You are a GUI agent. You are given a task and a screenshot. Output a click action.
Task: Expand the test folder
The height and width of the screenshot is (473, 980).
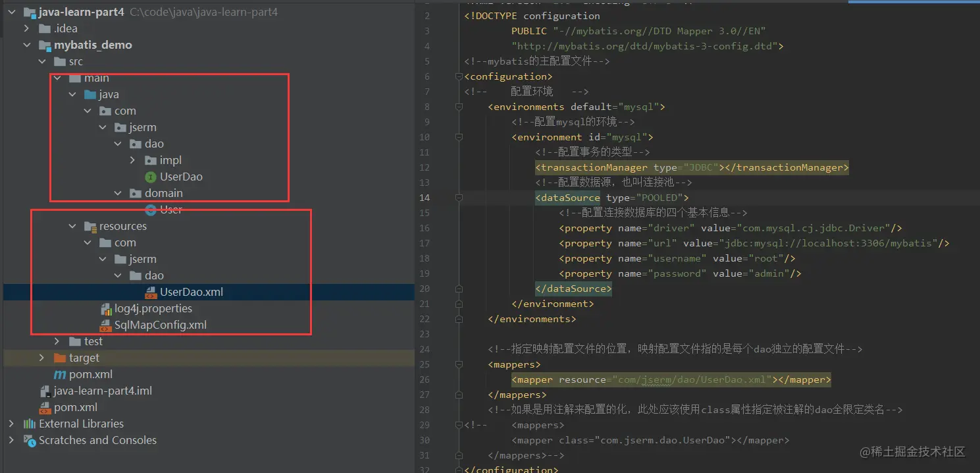[x=57, y=341]
